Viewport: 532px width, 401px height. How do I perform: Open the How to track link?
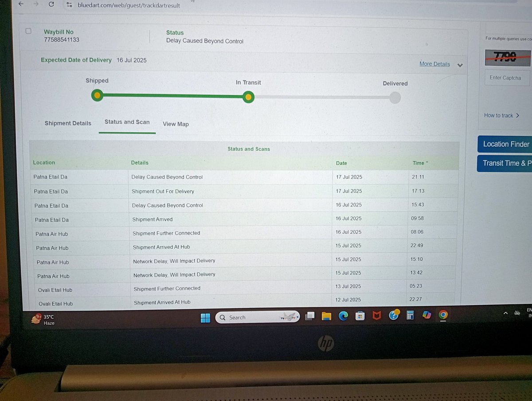pyautogui.click(x=501, y=115)
